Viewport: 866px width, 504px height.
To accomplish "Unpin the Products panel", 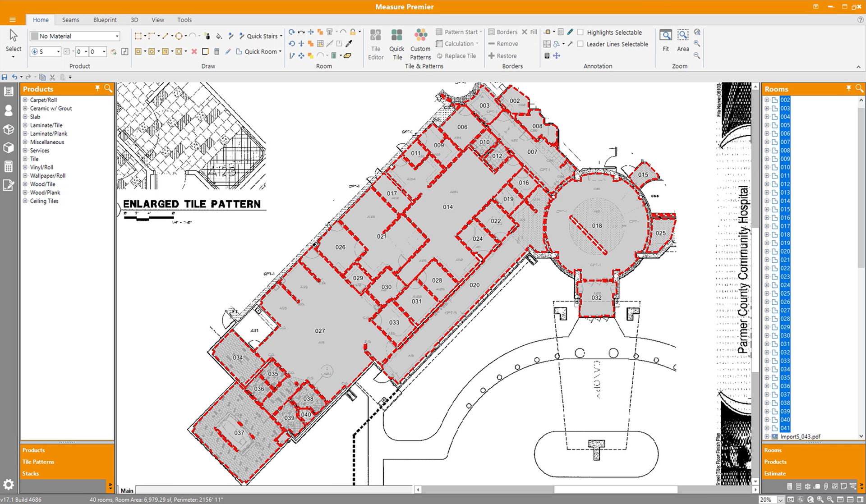I will click(x=97, y=88).
